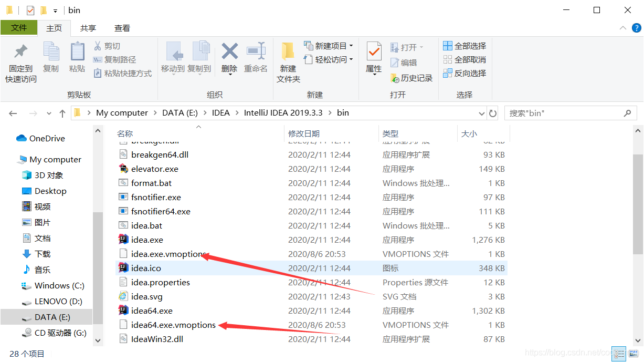
Task: Click 'DATA (E:)' breadcrumb in address bar
Action: [x=180, y=113]
